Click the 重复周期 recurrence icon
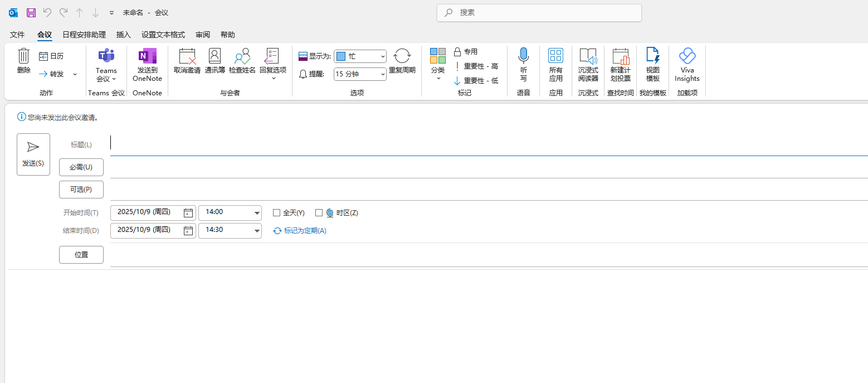Screen dimensions: 868x383 tap(402, 56)
